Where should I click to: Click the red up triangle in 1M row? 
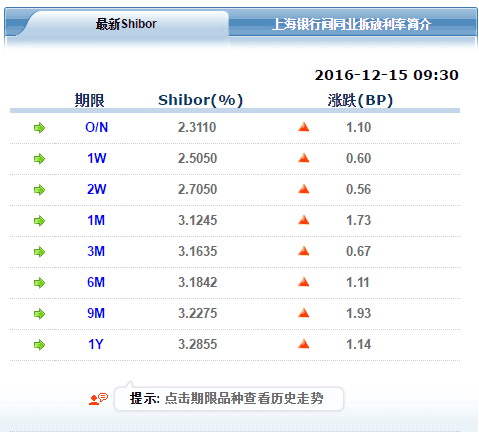(x=304, y=220)
